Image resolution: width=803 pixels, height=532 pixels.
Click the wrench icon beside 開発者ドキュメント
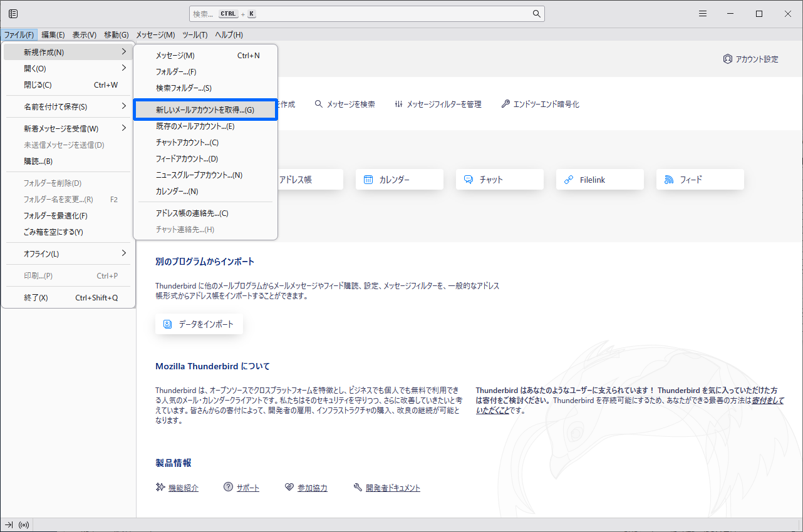coord(358,488)
